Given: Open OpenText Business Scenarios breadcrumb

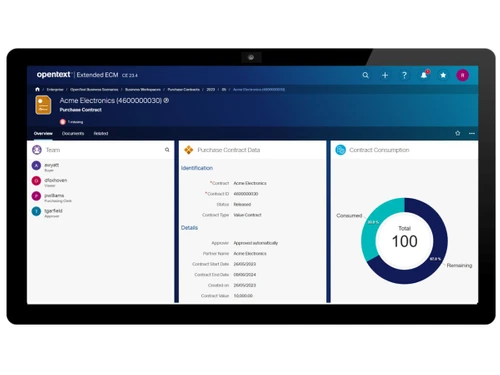Looking at the screenshot, I should [94, 89].
